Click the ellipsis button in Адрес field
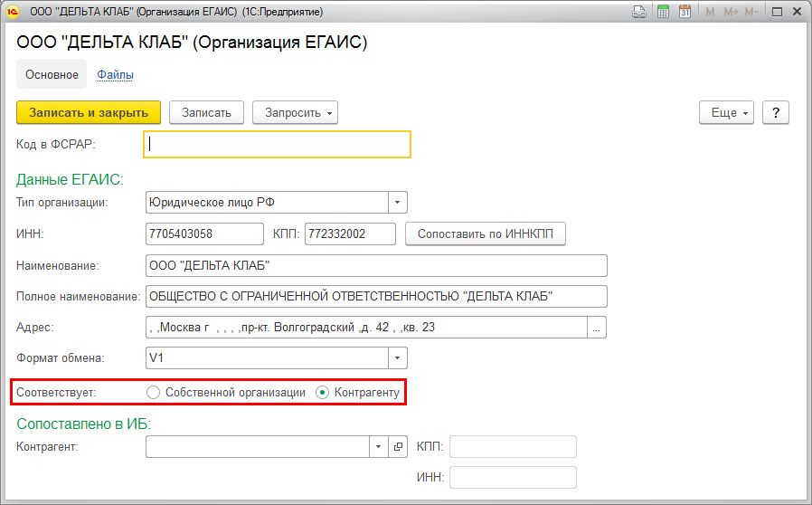 coord(597,327)
